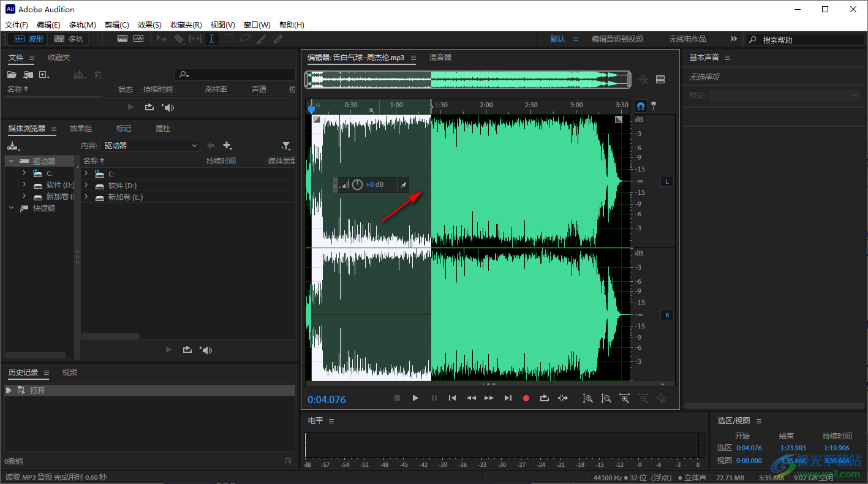Open the 效果(S) menu
This screenshot has height=484, width=868.
(x=149, y=25)
